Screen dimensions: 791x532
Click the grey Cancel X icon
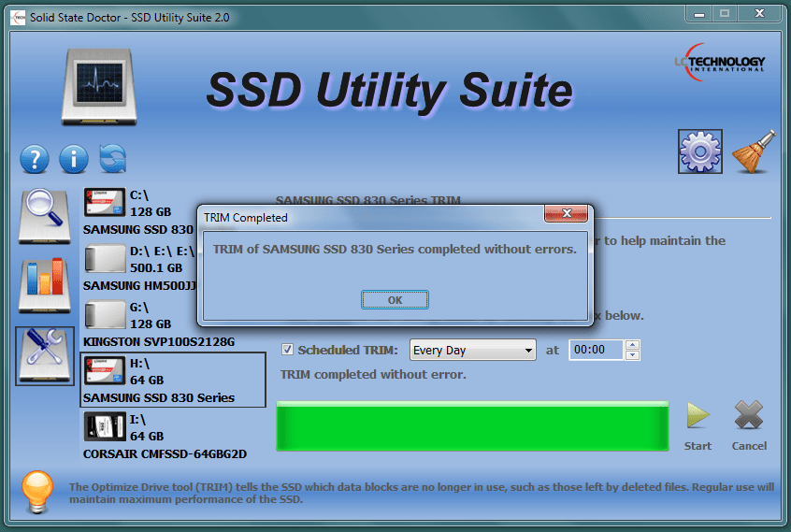[x=749, y=415]
